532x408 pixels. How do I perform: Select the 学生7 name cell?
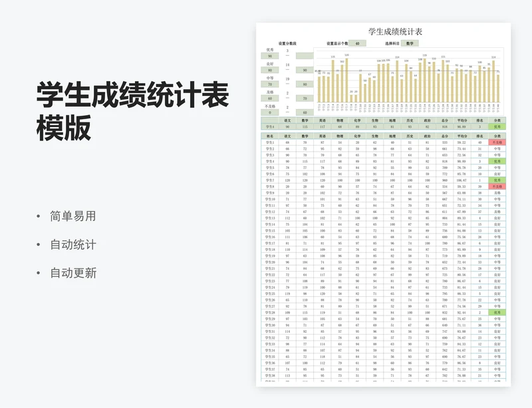270,180
